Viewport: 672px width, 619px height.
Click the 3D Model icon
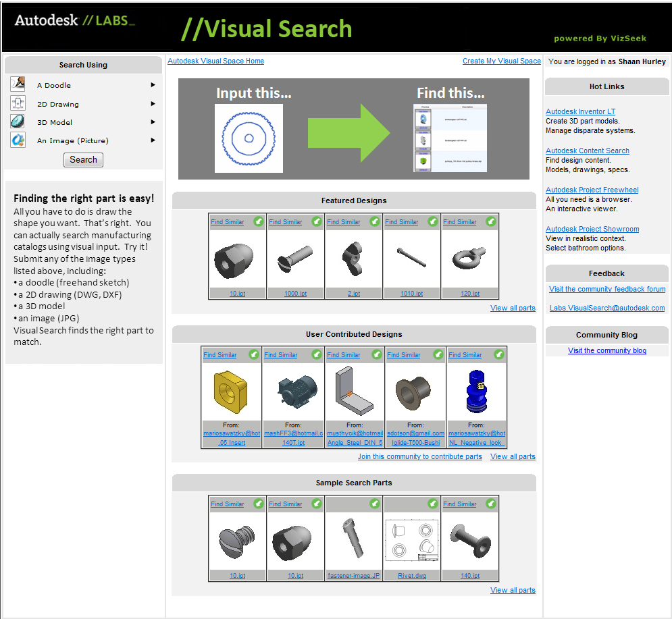click(x=18, y=122)
